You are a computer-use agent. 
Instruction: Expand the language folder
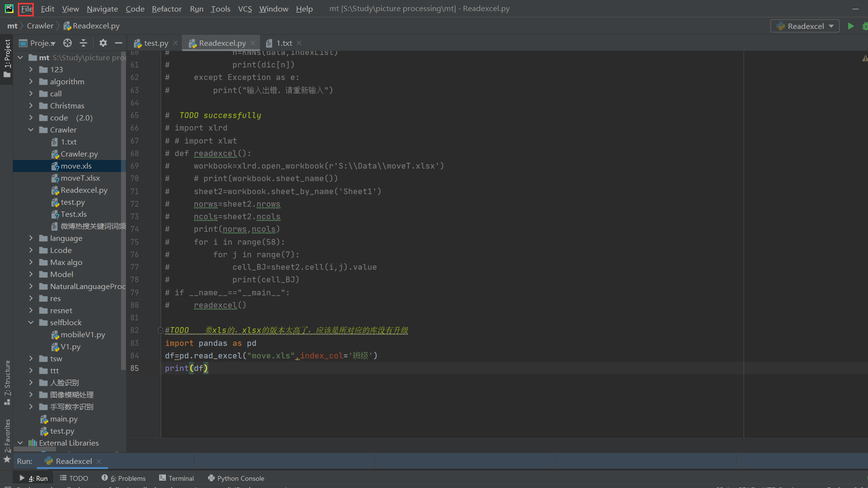coord(31,238)
